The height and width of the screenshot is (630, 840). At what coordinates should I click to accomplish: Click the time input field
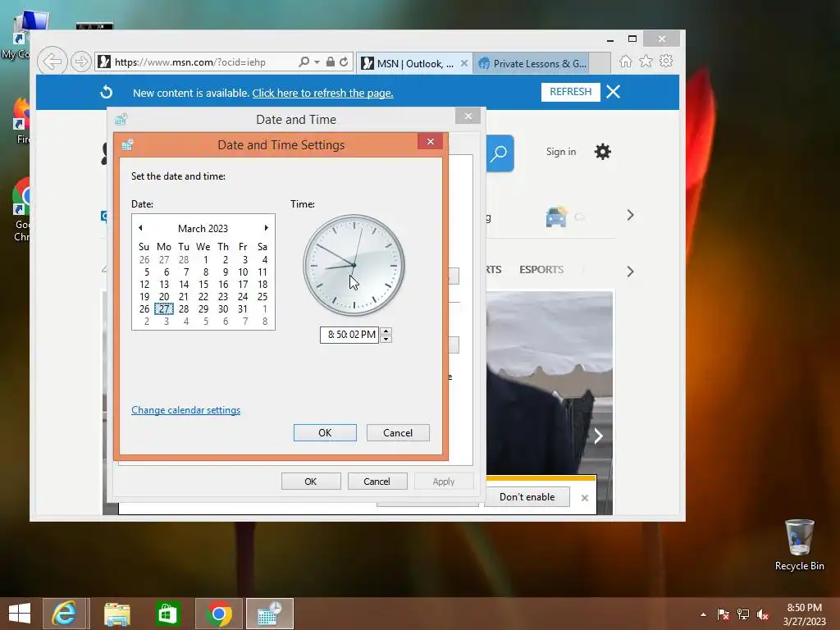pyautogui.click(x=349, y=335)
